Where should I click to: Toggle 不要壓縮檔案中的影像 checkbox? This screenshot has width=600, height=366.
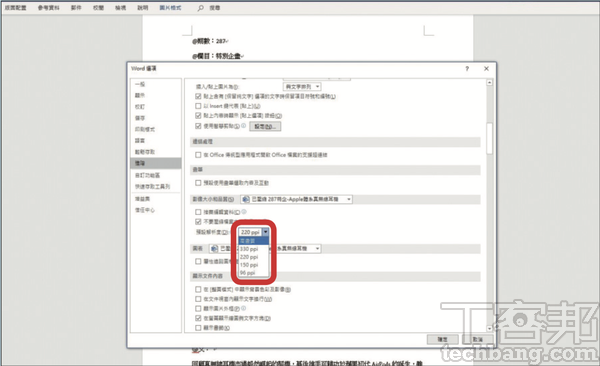198,221
